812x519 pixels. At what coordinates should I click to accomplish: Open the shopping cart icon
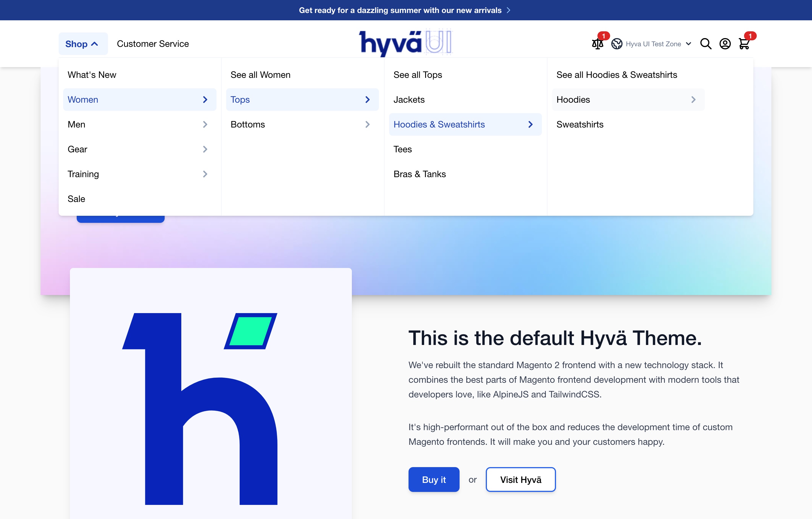tap(744, 44)
